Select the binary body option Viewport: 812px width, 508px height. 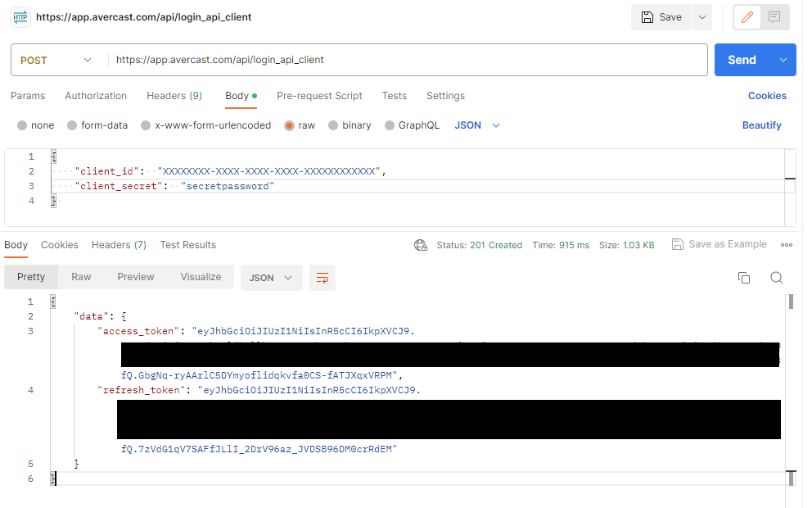350,125
